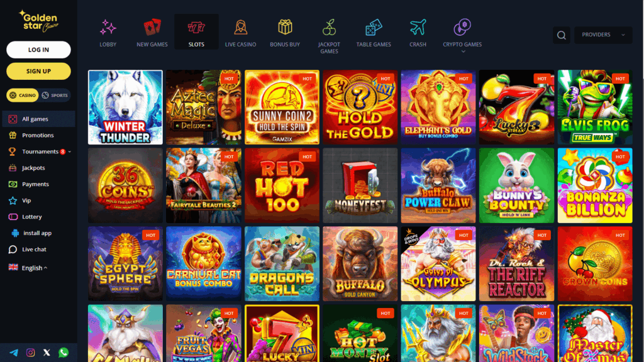The image size is (644, 362).
Task: Switch to Casino mode toggle
Action: [x=23, y=96]
